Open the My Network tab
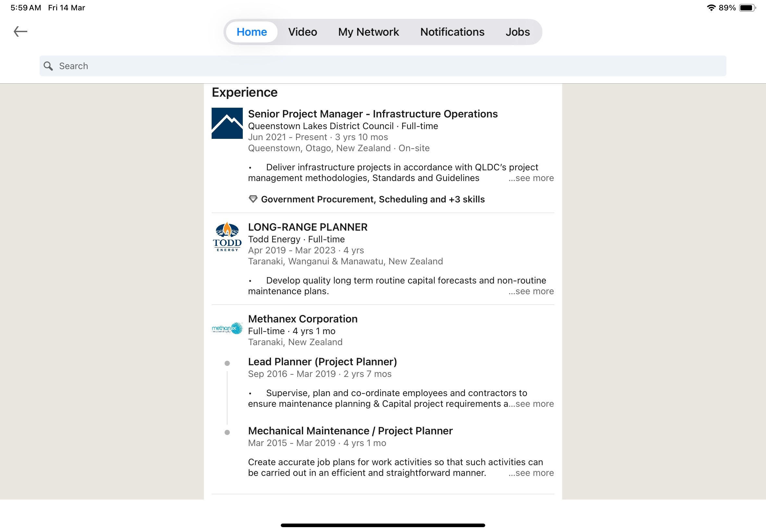Viewport: 766px width, 532px height. 368,32
